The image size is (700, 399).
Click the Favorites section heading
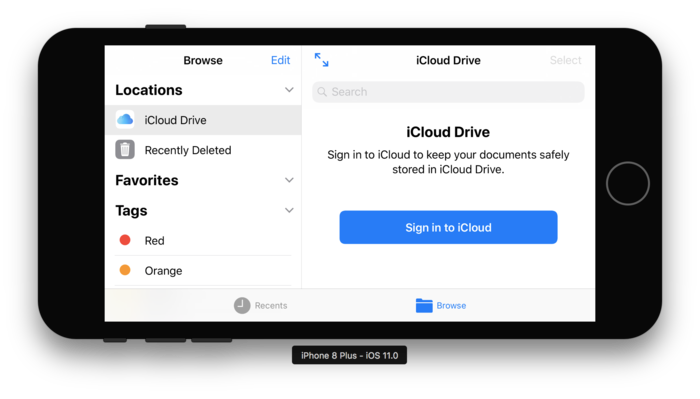[147, 180]
